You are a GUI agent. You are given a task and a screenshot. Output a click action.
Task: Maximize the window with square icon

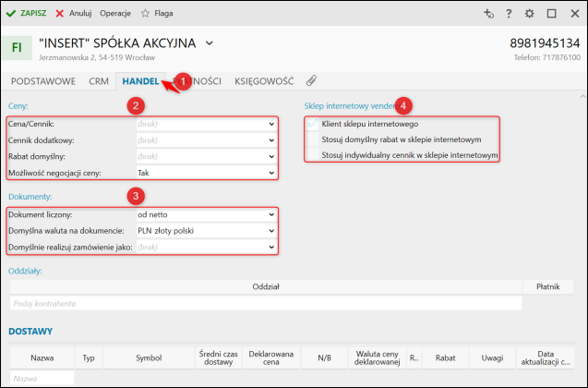pyautogui.click(x=551, y=14)
